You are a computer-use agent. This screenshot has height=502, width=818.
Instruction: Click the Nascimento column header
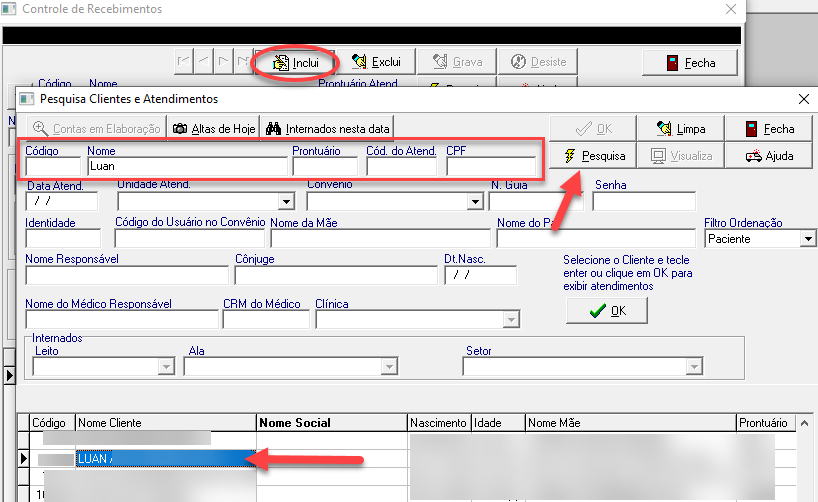coord(439,423)
